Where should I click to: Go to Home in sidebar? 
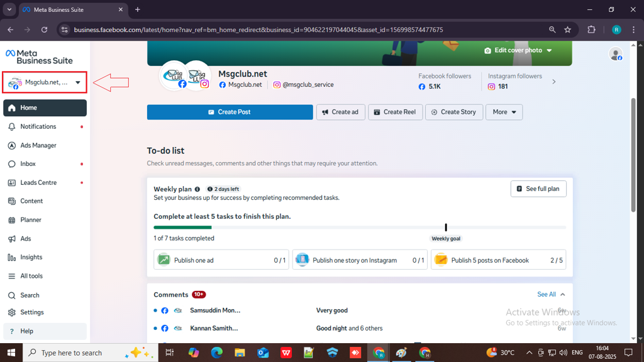45,108
